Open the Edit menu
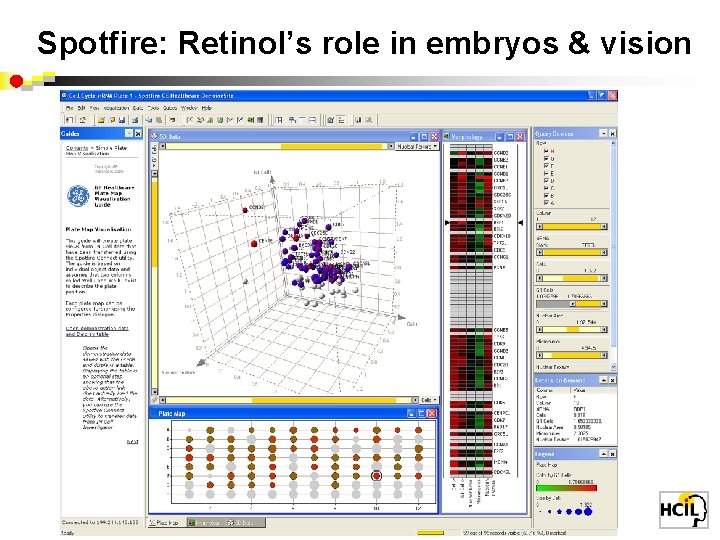Image resolution: width=720 pixels, height=540 pixels. click(x=81, y=108)
